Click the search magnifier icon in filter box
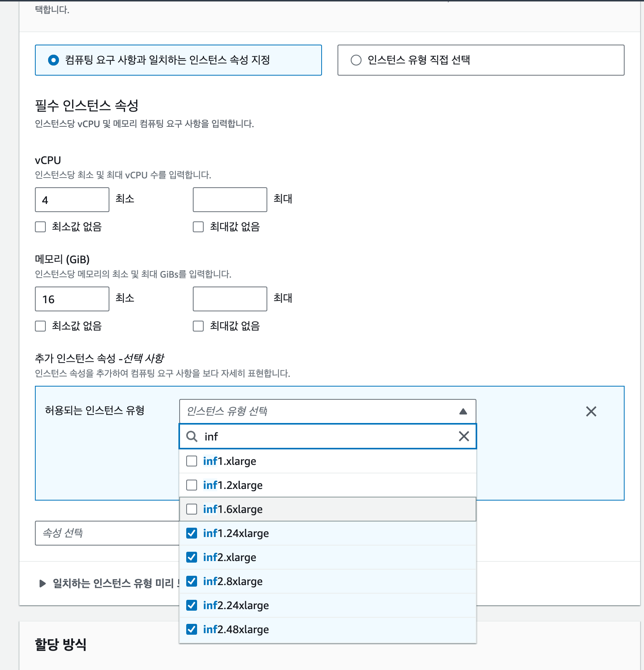This screenshot has width=644, height=670. 192,436
